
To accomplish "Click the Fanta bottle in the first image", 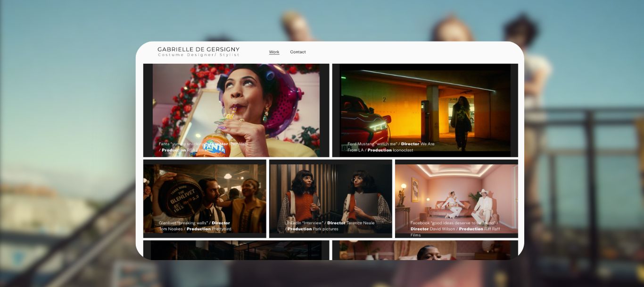I will (x=215, y=141).
